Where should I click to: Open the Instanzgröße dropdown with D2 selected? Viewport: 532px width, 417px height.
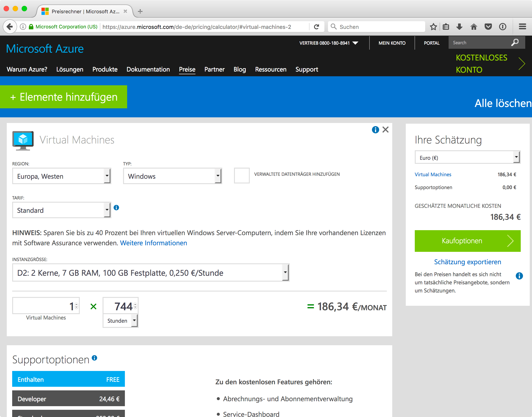[x=151, y=272]
